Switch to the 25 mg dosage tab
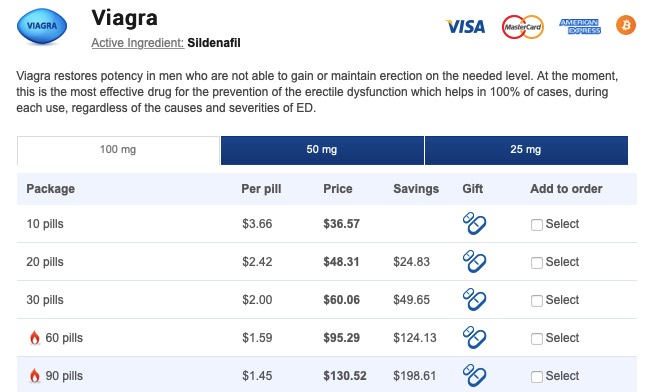The height and width of the screenshot is (392, 645). [526, 150]
